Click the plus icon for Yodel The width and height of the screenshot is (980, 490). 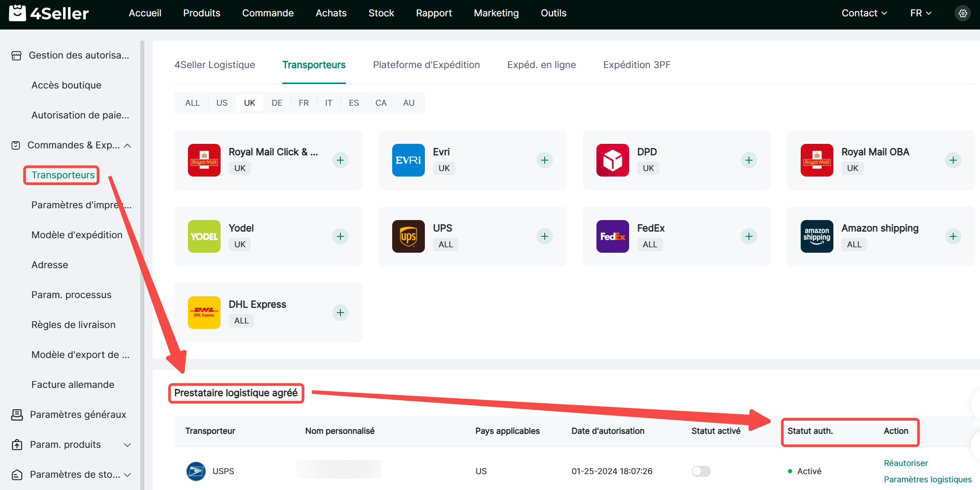340,236
